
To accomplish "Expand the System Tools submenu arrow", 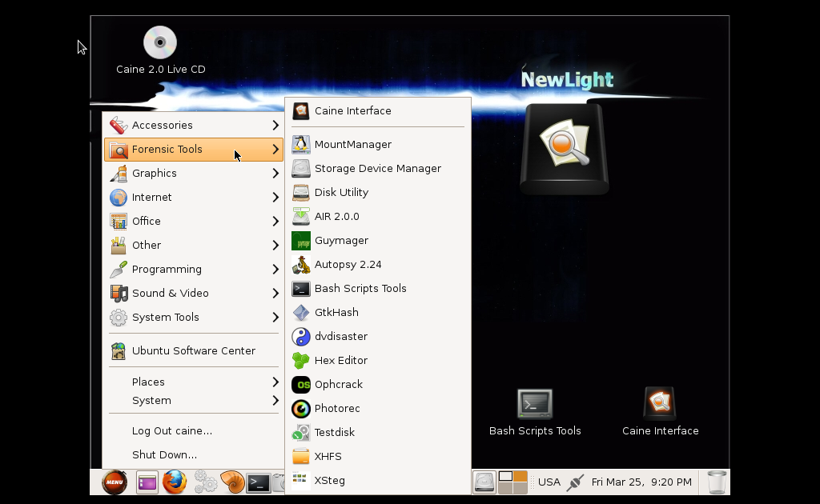I will (275, 318).
